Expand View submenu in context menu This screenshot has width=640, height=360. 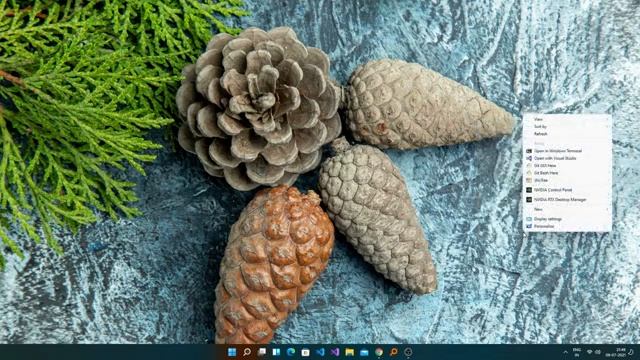[567, 119]
